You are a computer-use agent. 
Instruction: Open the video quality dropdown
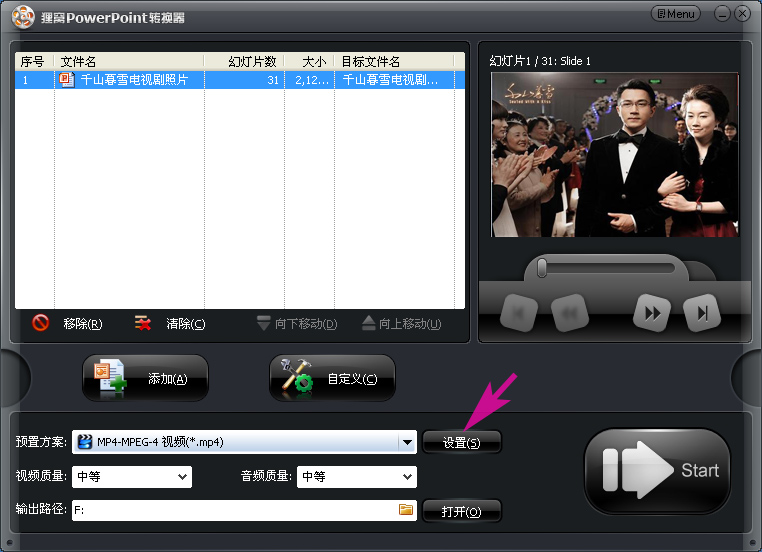coord(182,477)
